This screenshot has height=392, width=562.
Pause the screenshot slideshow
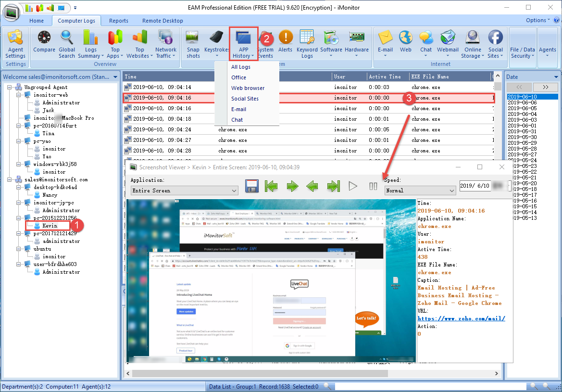(373, 186)
